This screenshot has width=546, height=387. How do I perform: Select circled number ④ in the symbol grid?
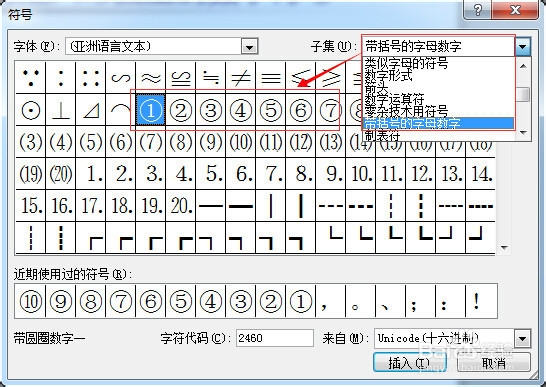(x=241, y=110)
